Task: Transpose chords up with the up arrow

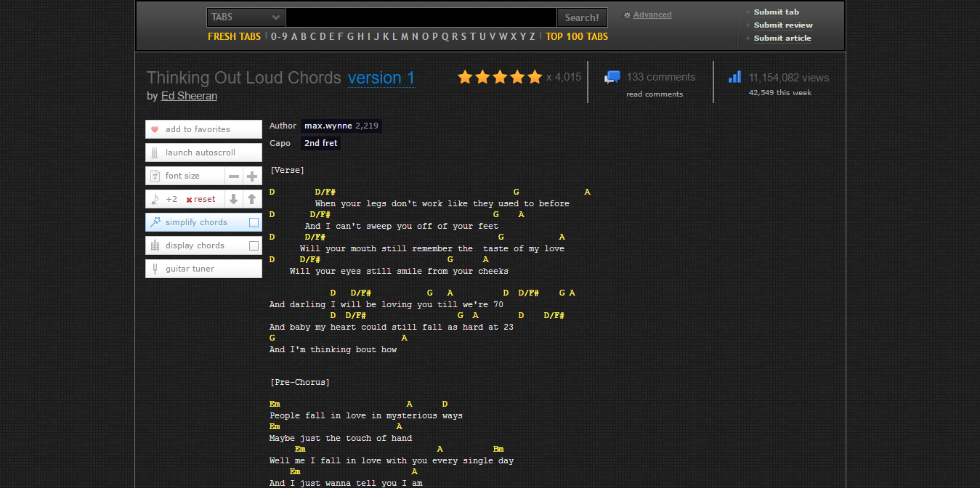Action: 252,199
